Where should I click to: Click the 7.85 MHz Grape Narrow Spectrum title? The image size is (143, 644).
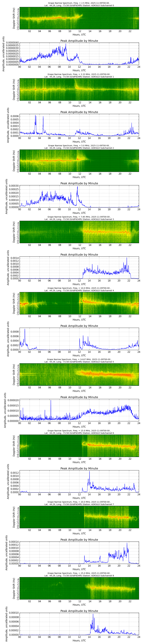pos(79,218)
